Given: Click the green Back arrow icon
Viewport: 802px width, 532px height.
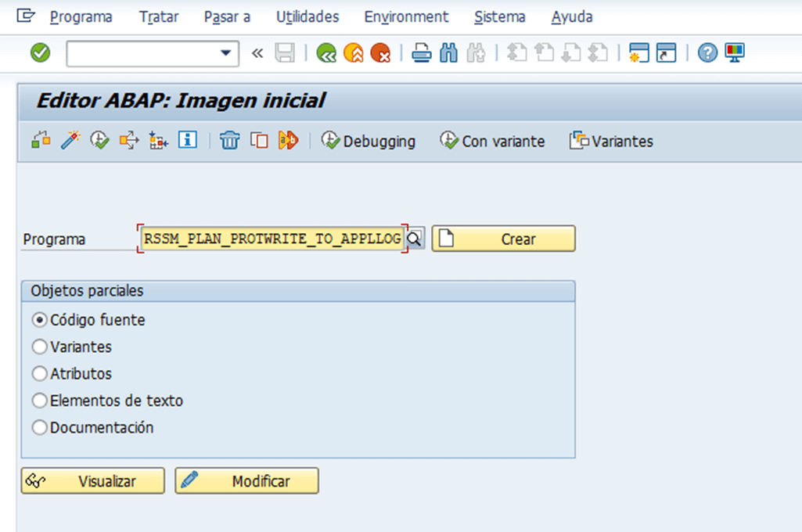Looking at the screenshot, I should pyautogui.click(x=326, y=53).
